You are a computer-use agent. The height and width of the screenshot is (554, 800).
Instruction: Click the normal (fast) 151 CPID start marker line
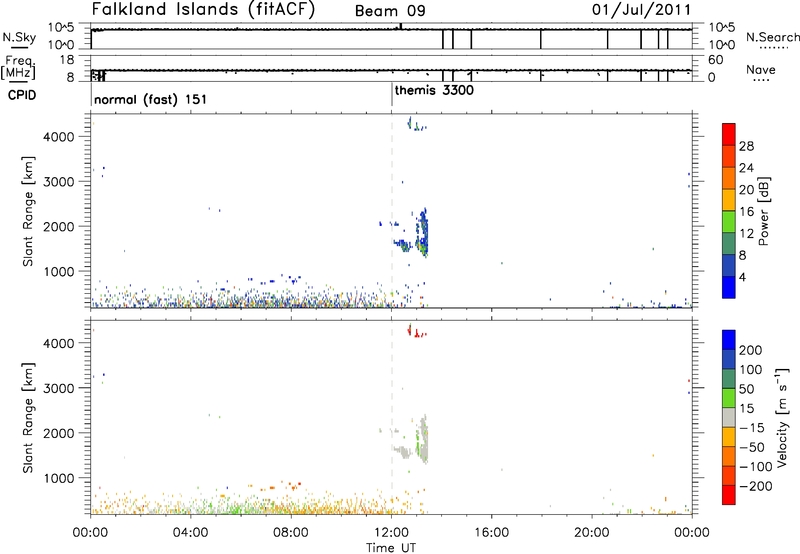click(91, 94)
